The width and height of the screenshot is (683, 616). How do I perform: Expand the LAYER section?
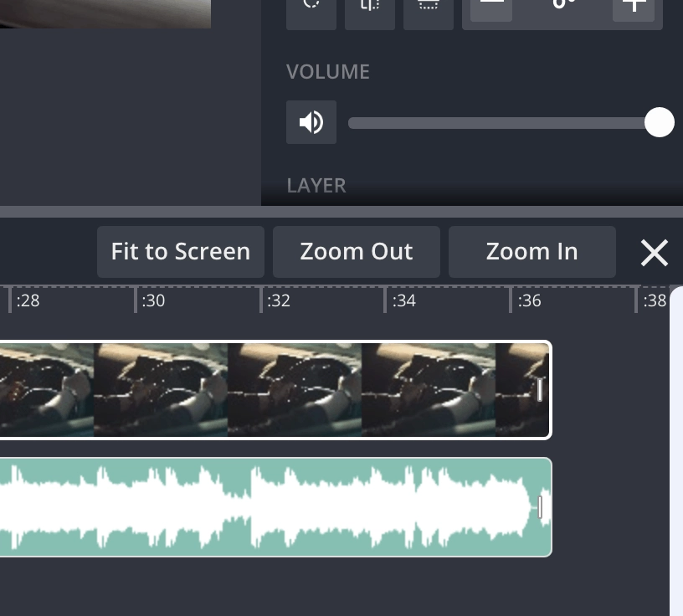tap(316, 185)
